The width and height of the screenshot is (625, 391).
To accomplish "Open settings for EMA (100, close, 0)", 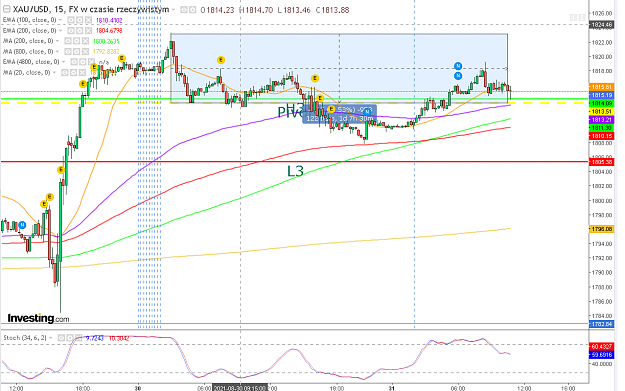I will pyautogui.click(x=79, y=20).
